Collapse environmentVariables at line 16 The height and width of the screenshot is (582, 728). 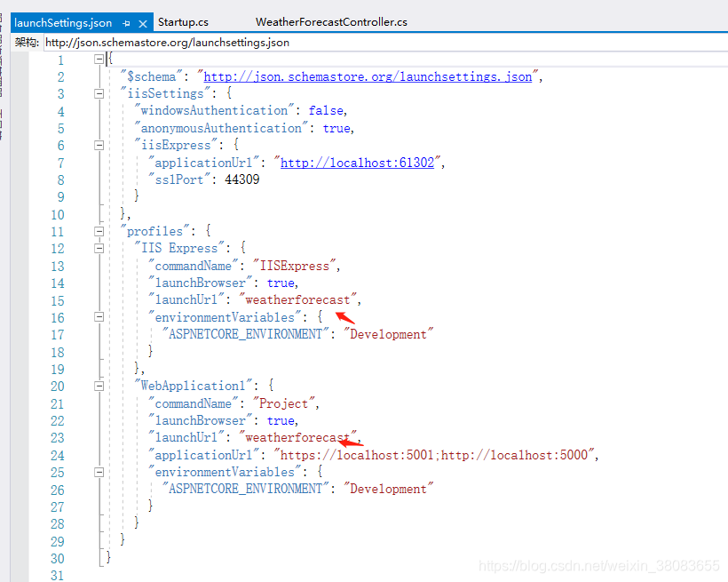pos(99,317)
